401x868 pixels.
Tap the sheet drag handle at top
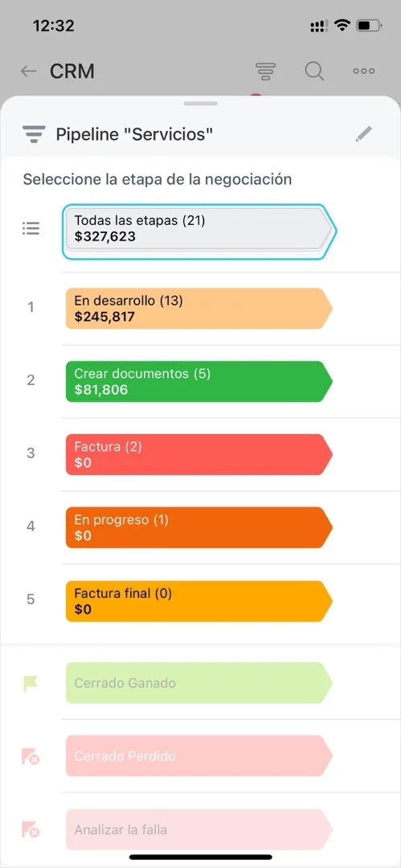coord(201,103)
